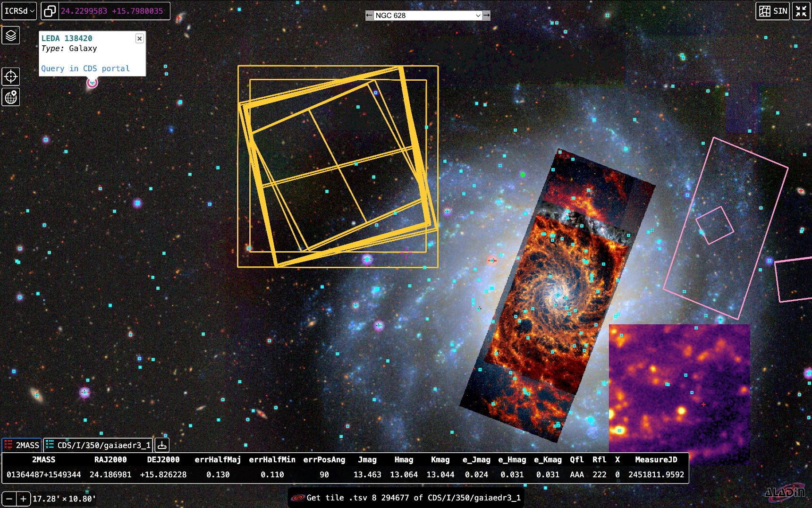
Task: Go to previous target with left arrow
Action: point(369,16)
